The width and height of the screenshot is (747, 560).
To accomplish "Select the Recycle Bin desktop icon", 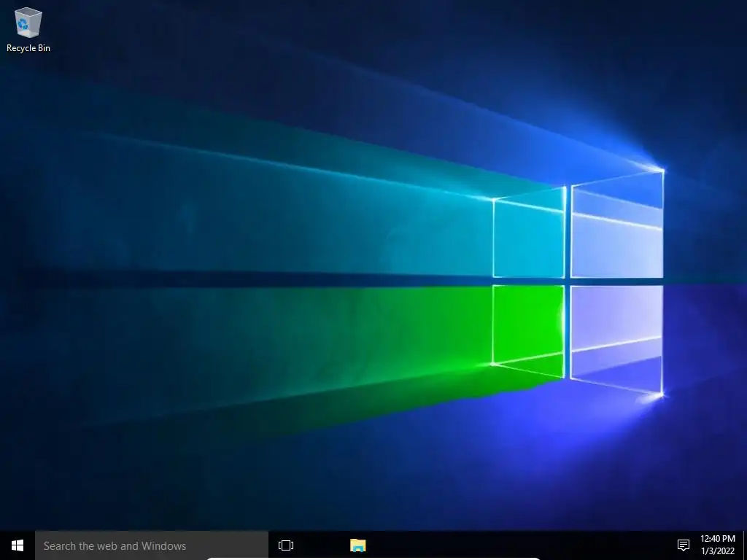I will (x=28, y=29).
